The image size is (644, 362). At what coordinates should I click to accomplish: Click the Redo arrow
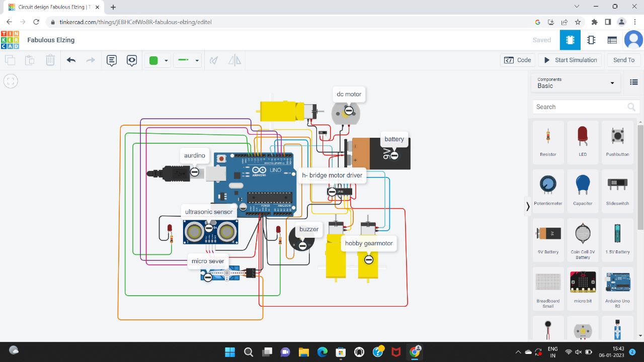click(x=91, y=60)
